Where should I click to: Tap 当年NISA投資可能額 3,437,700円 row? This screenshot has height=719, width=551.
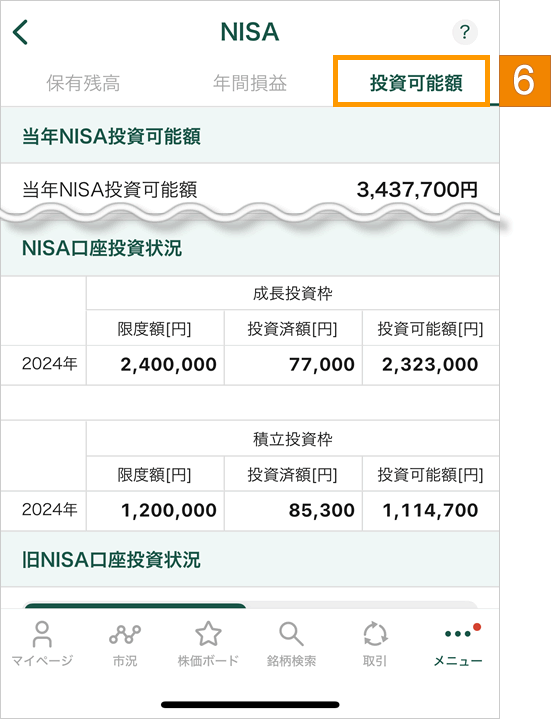point(250,189)
